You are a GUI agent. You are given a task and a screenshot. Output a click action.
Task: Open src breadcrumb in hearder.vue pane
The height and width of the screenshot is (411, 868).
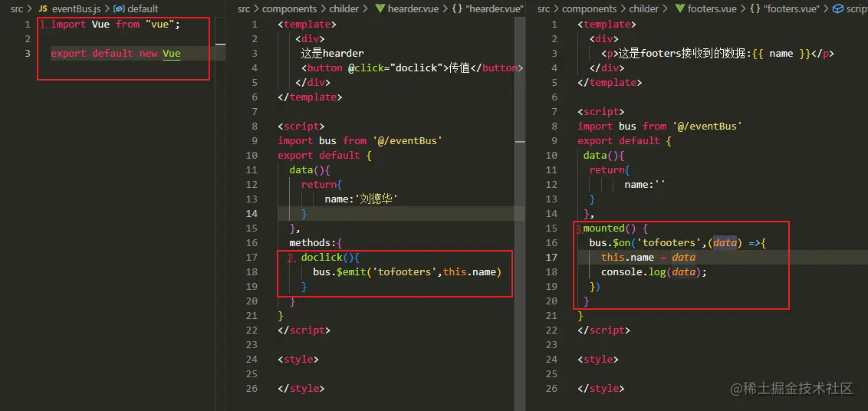coord(244,9)
